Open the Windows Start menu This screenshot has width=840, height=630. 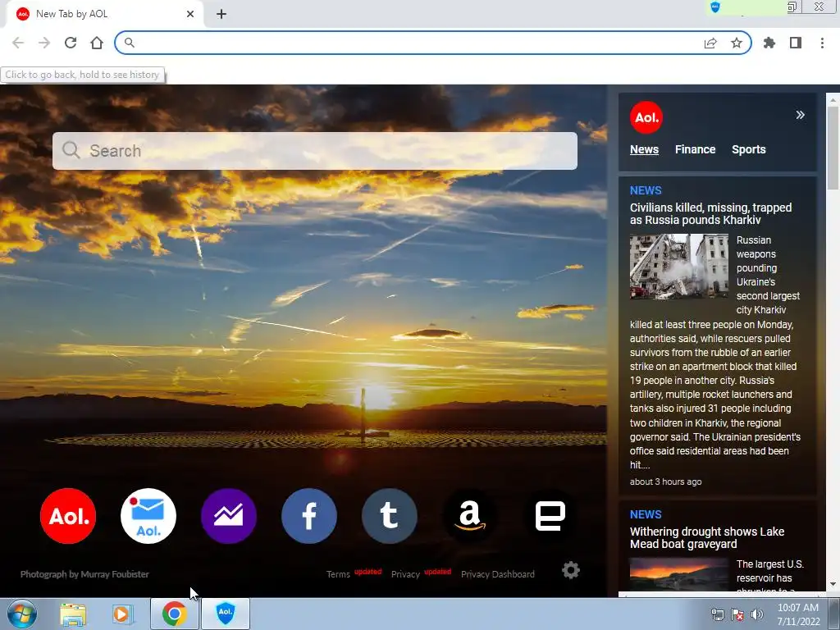pyautogui.click(x=22, y=614)
